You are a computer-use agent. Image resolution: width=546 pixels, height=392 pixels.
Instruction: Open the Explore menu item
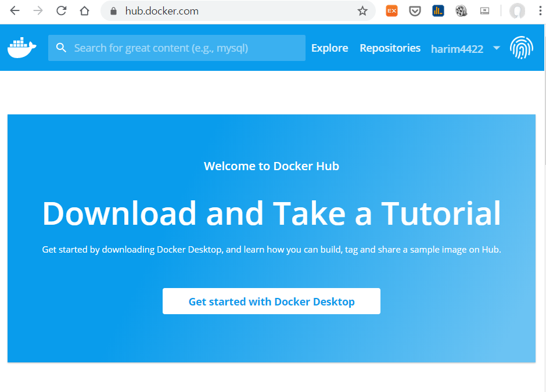[x=329, y=48]
